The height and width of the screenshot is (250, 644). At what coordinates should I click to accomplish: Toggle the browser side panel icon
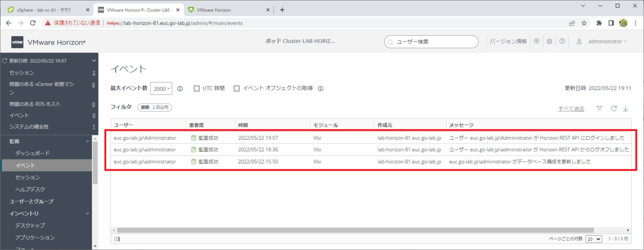[x=611, y=23]
